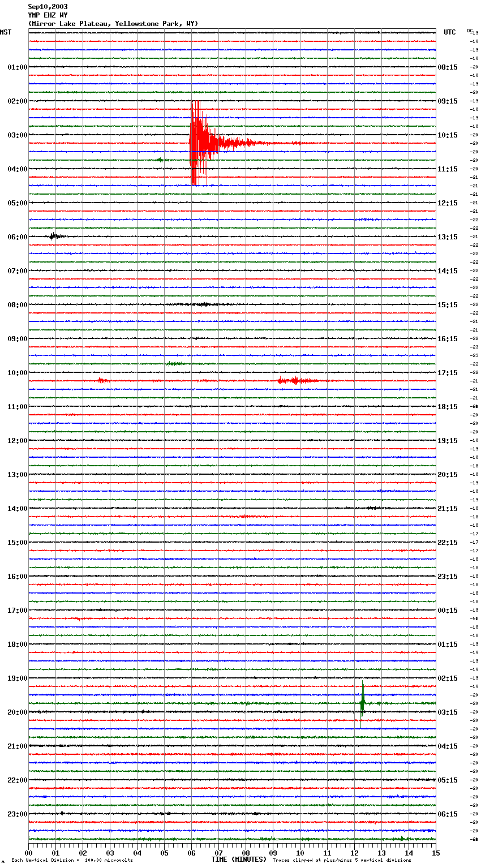
Task: Click the 00 minute tick label
Action: 28,853
